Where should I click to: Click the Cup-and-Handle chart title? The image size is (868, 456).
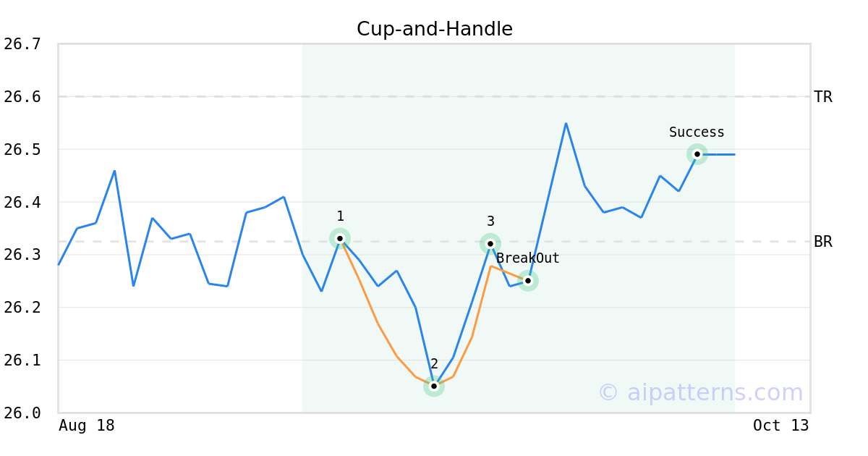click(x=435, y=29)
